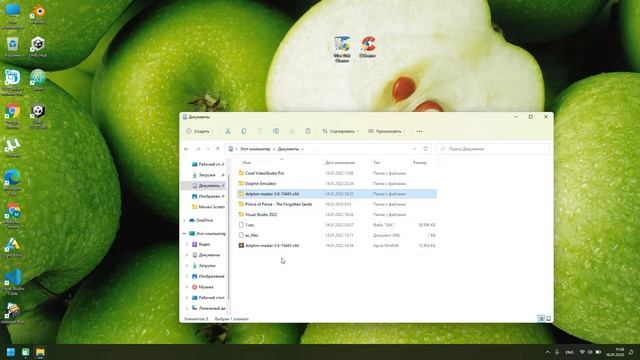The image size is (640, 360).
Task: Show hidden tray icons chevron
Action: (x=547, y=352)
